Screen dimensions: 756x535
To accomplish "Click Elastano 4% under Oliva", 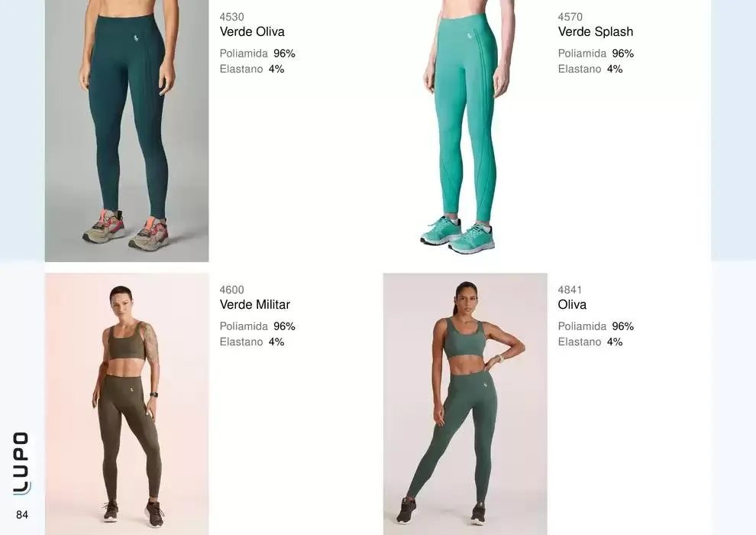I will tap(590, 342).
